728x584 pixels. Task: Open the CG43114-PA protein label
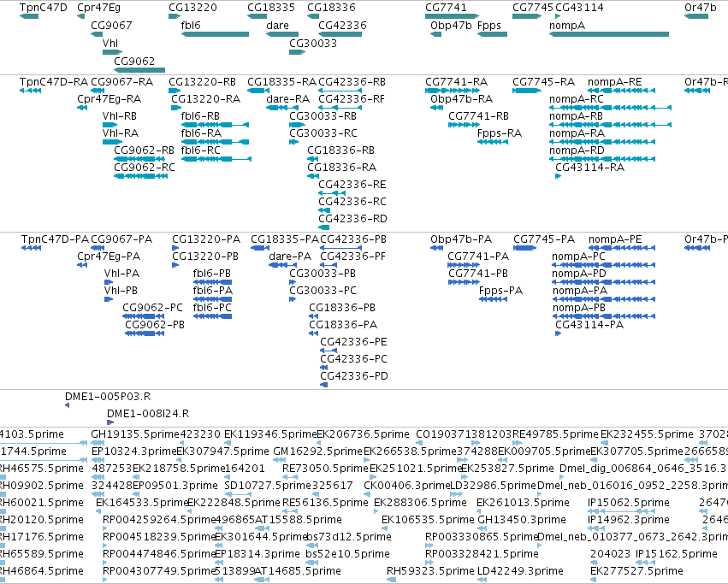point(589,325)
